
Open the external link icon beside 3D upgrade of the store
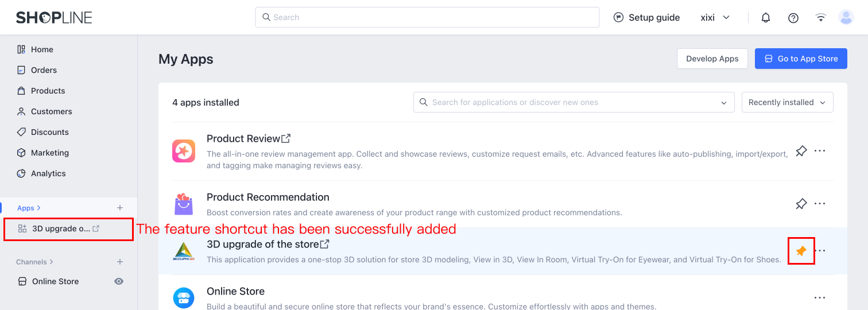[324, 244]
